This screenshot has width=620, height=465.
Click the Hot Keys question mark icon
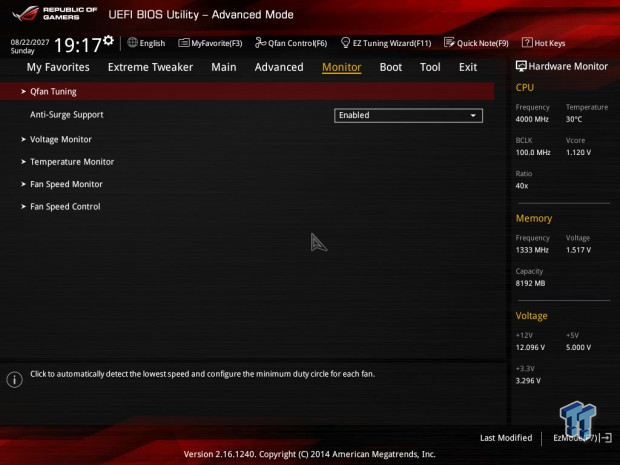tap(527, 42)
